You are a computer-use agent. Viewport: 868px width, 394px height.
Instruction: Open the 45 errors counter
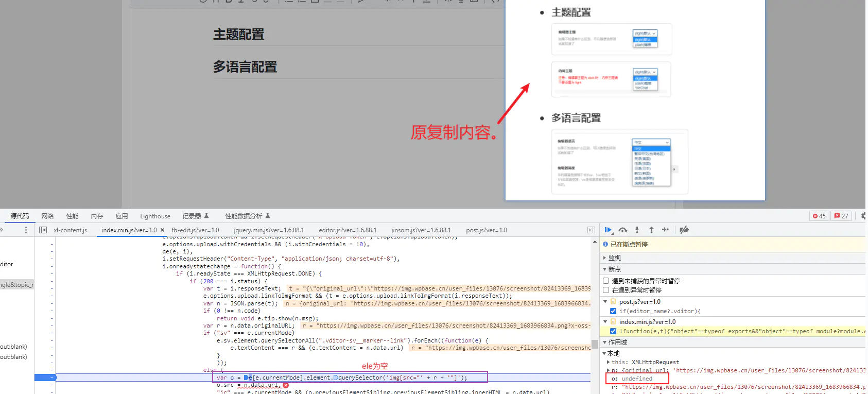[819, 216]
